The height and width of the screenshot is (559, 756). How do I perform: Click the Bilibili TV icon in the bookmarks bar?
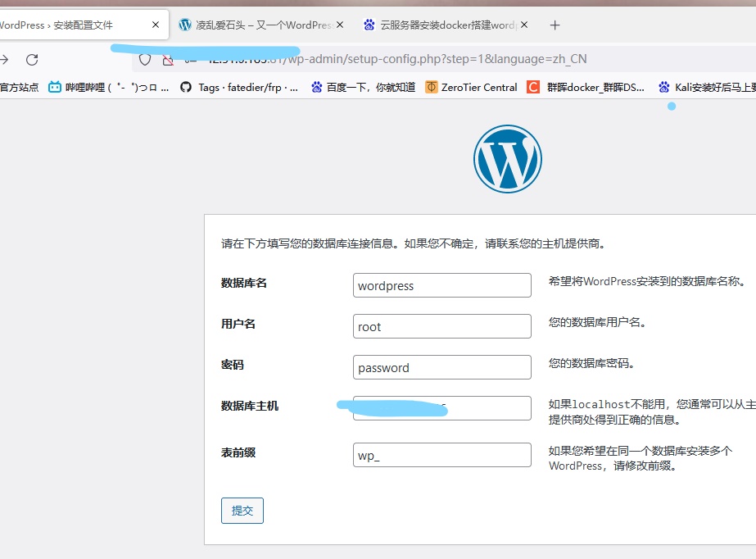click(55, 88)
